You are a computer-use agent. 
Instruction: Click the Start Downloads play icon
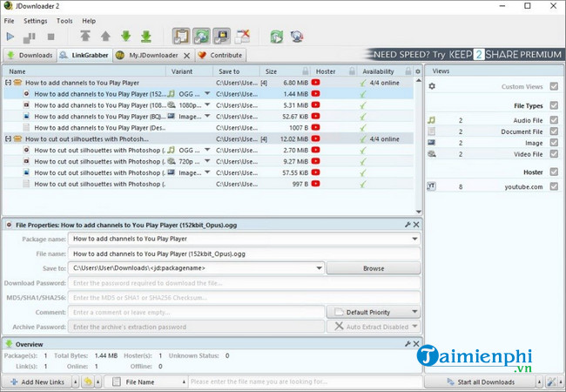point(10,37)
